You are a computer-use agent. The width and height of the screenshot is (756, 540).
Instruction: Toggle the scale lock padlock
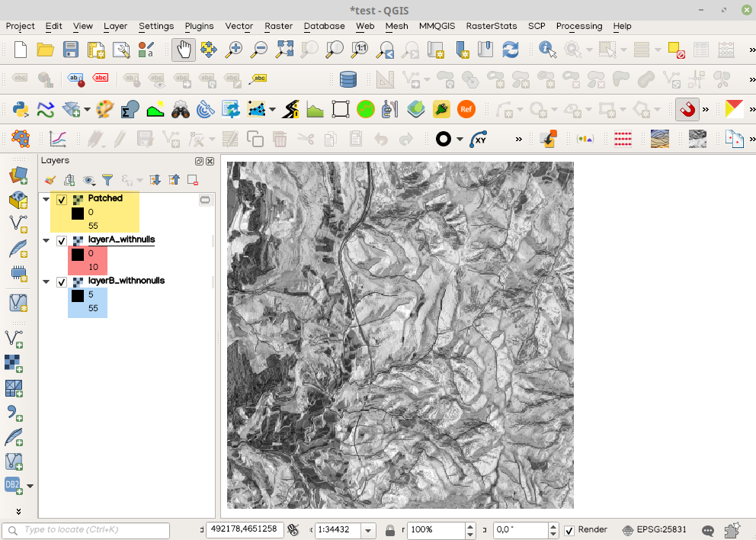[x=390, y=530]
